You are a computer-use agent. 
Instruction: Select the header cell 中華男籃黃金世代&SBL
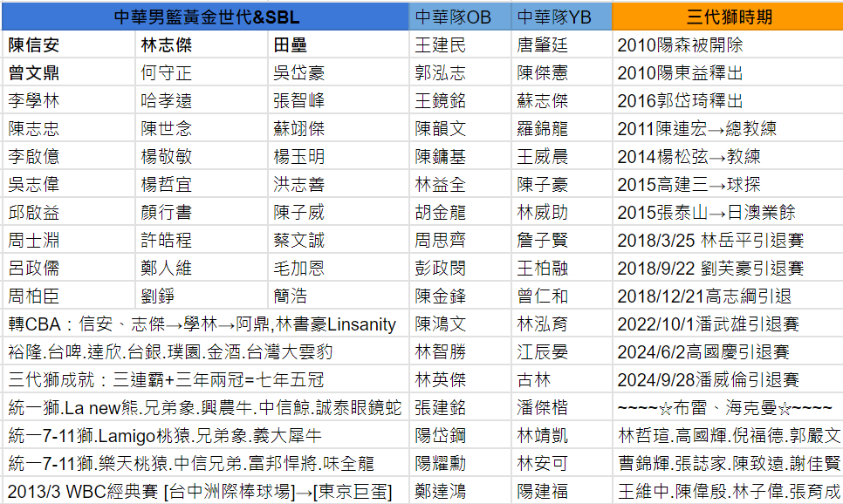point(205,17)
